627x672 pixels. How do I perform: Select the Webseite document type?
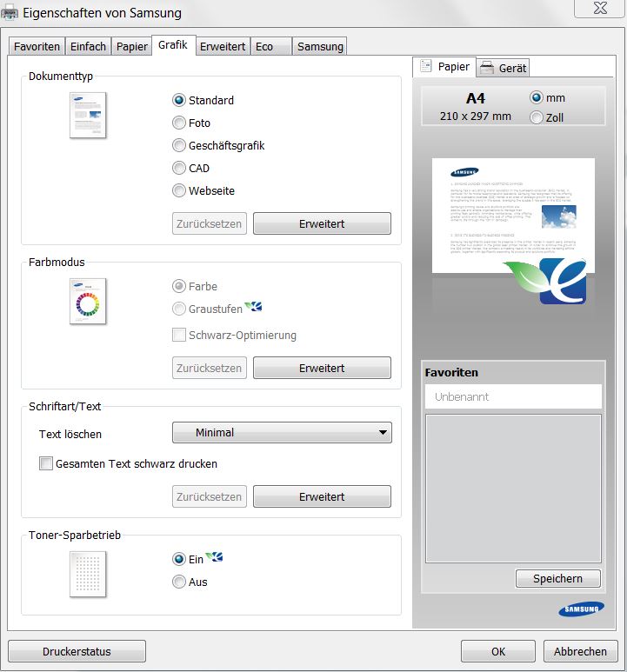(x=203, y=190)
